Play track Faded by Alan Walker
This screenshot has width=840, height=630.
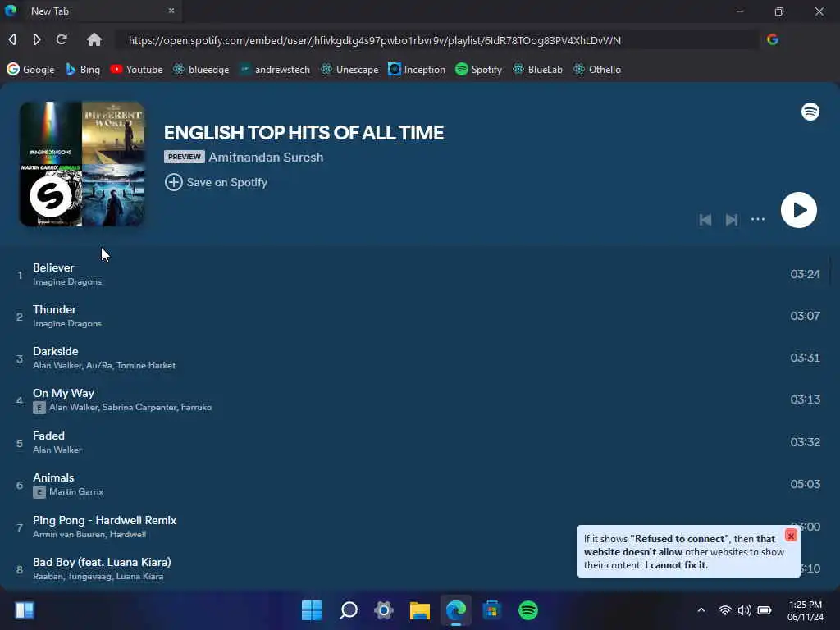(419, 442)
